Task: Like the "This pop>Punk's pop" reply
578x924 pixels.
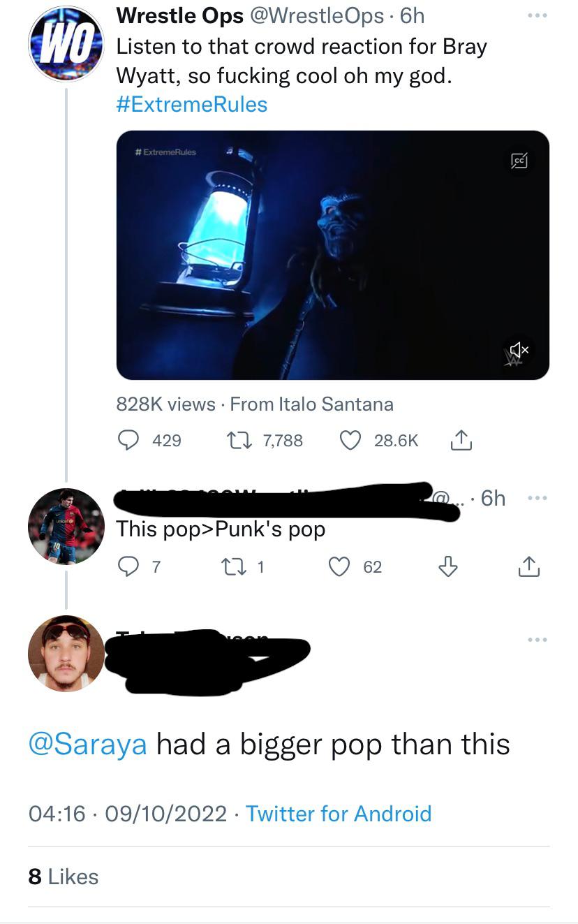Action: (x=339, y=566)
